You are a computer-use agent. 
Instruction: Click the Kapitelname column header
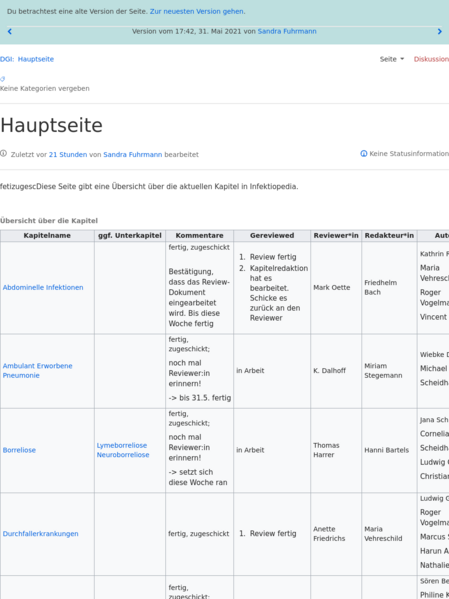point(47,236)
